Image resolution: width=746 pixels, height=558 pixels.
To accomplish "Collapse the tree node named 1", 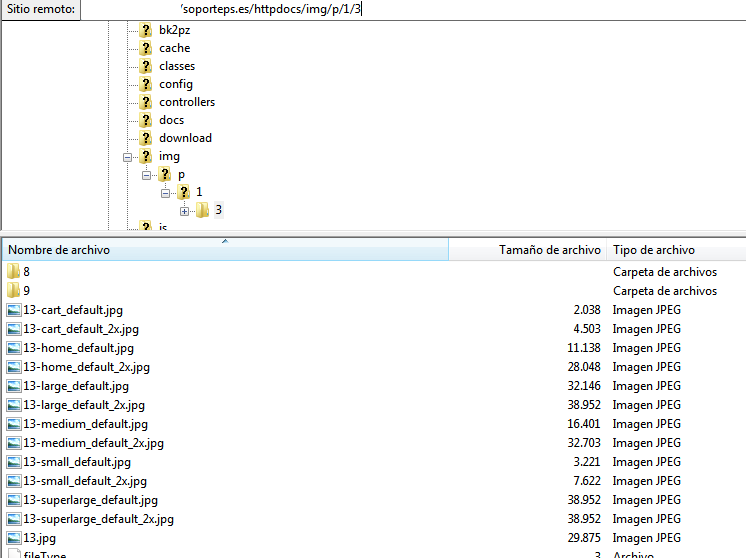I will click(x=166, y=193).
